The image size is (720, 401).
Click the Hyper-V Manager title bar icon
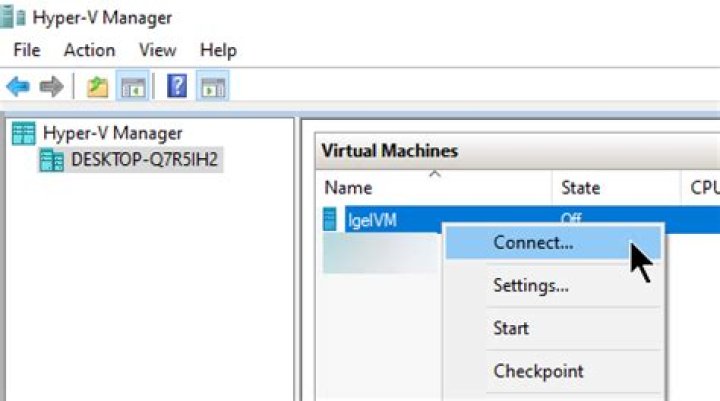(x=13, y=17)
